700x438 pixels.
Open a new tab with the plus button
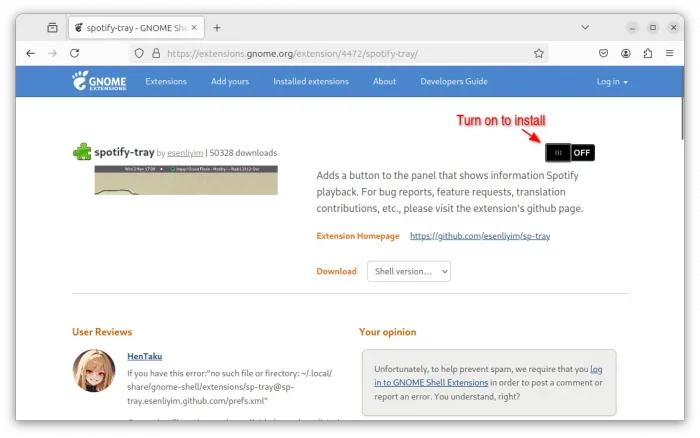point(217,27)
